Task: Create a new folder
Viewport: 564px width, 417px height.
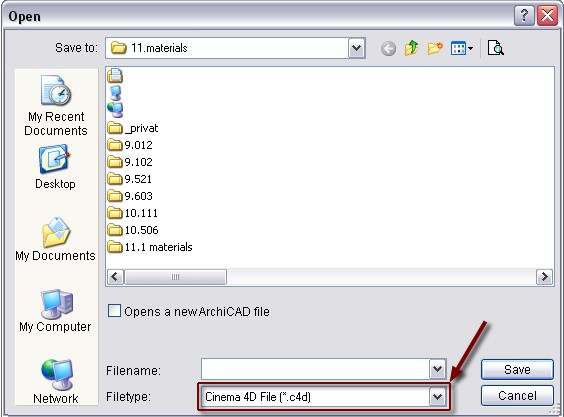Action: click(435, 48)
